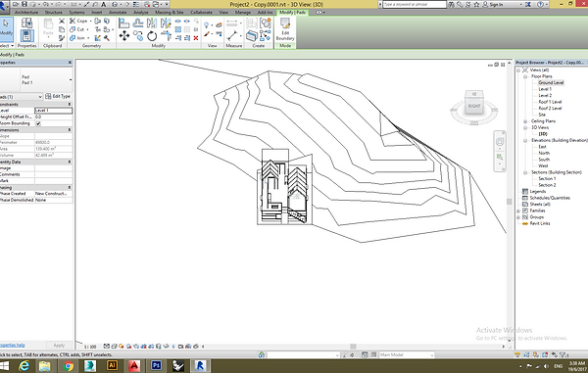Click the ViewCube RIGHT face
The image size is (588, 373).
click(x=474, y=106)
